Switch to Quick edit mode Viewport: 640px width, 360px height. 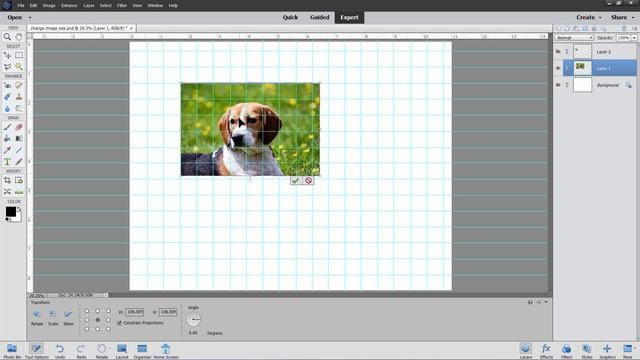tap(290, 18)
